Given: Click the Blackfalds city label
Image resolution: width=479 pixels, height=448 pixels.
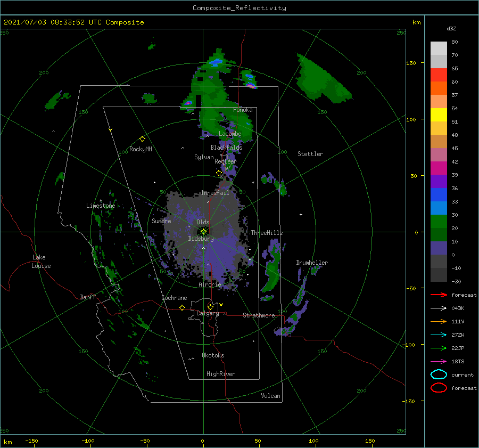Looking at the screenshot, I should click(226, 148).
